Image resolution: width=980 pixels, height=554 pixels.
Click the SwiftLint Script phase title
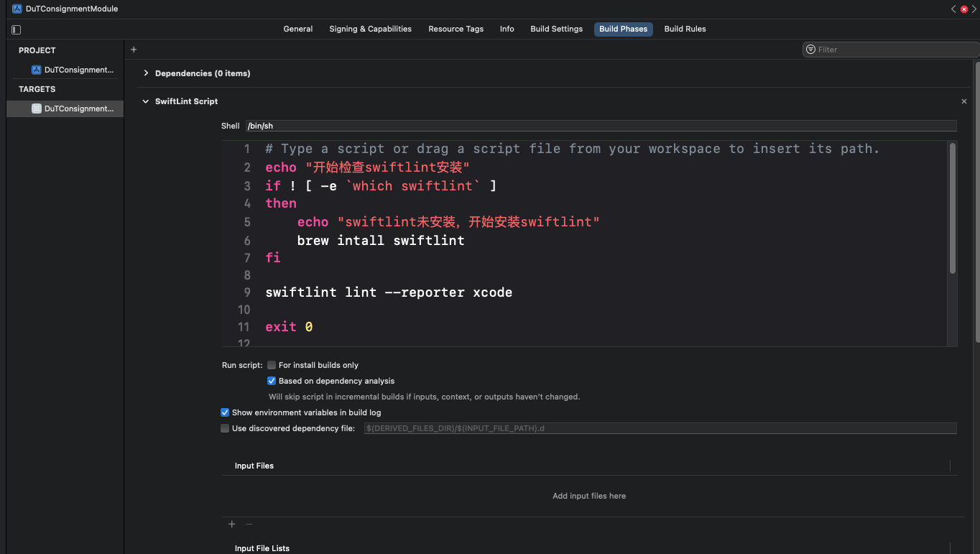tap(187, 101)
